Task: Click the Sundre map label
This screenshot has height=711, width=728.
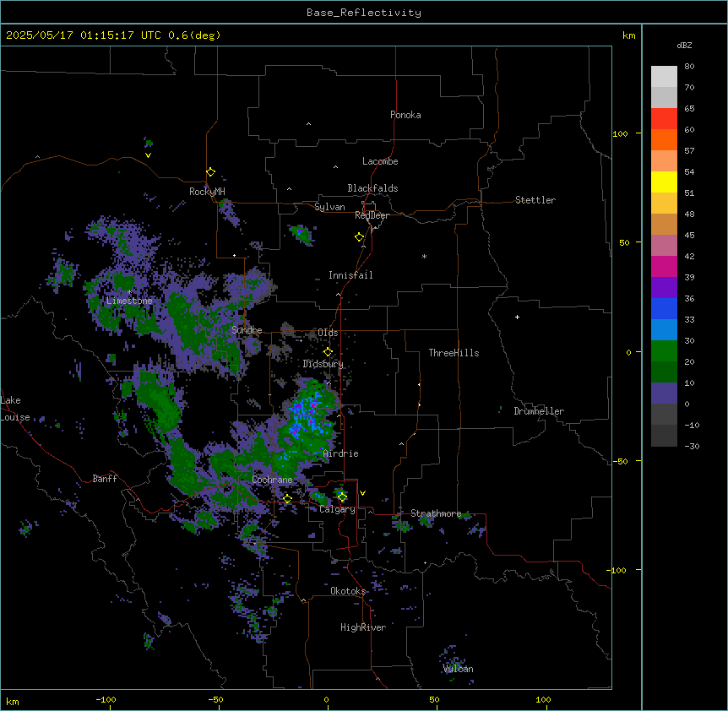Action: click(x=247, y=330)
